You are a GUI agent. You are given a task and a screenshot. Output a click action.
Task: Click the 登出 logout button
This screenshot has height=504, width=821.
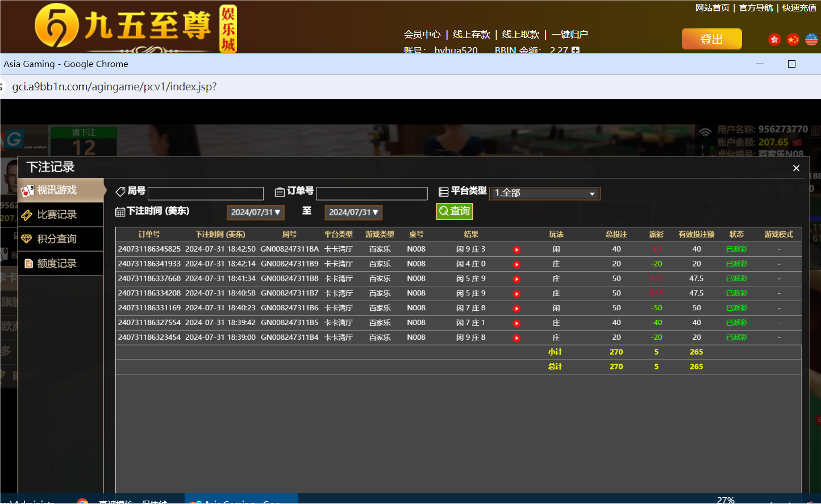point(711,39)
